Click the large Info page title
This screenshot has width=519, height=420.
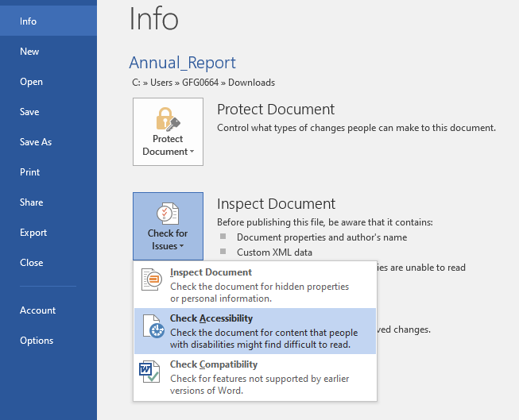click(154, 18)
